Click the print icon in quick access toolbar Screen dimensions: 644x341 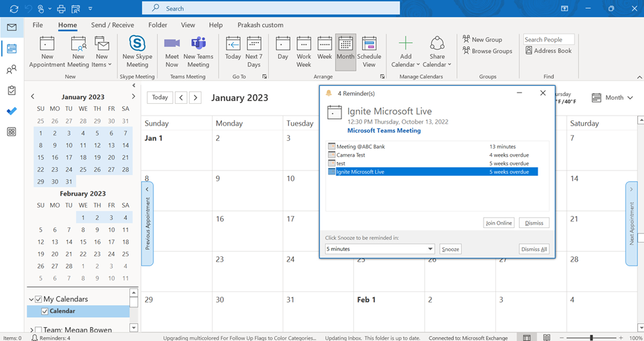(x=61, y=8)
